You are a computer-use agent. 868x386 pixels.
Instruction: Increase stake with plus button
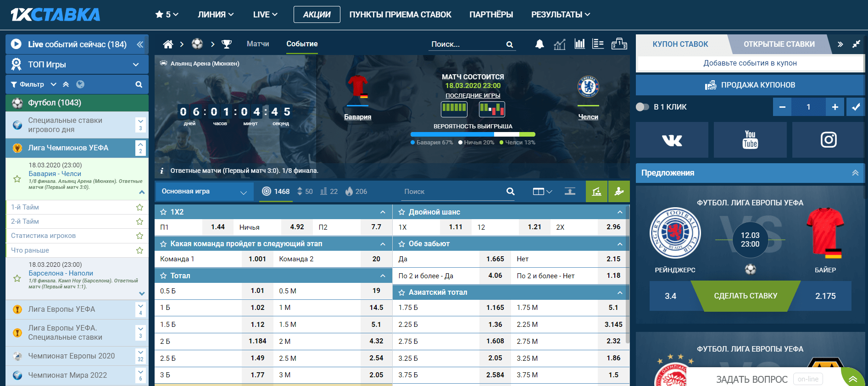pos(835,107)
